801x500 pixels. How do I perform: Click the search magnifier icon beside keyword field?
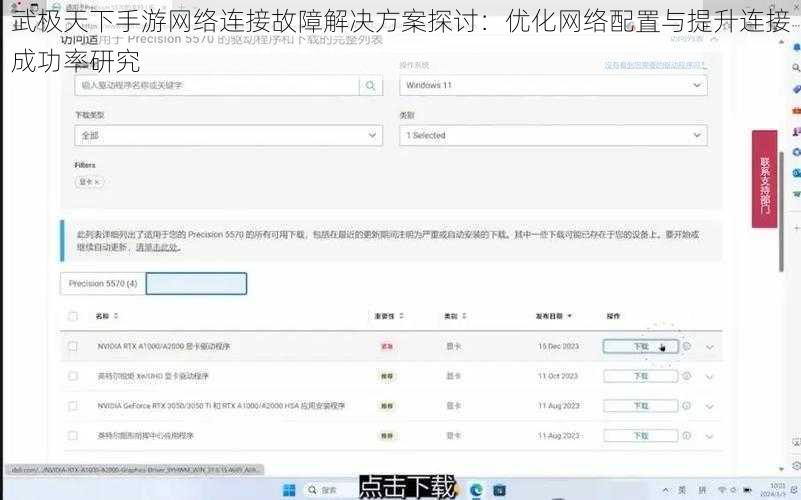pos(371,85)
